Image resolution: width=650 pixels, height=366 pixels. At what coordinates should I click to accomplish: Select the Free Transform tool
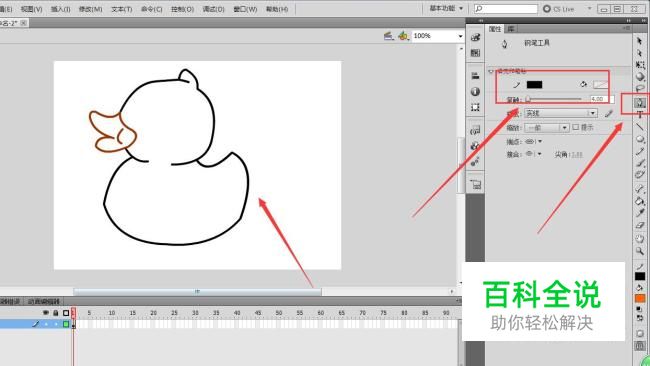point(640,65)
